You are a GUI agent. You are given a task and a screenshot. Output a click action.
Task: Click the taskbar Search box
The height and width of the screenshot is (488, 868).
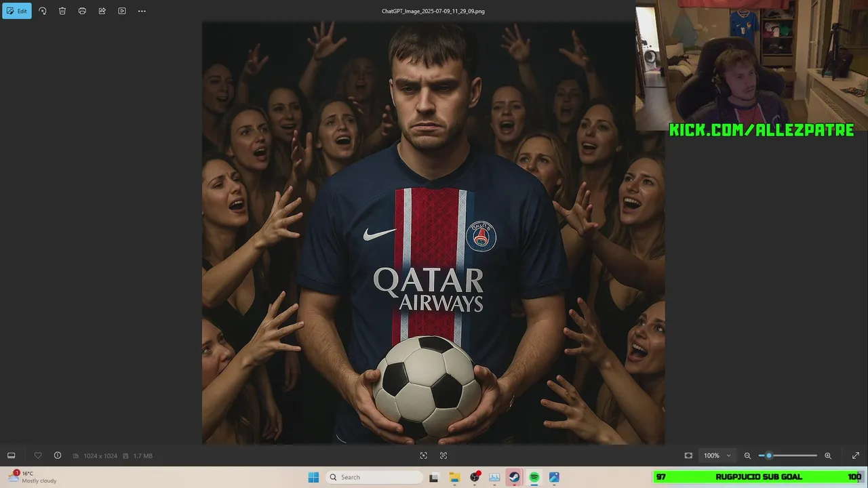[x=374, y=477]
